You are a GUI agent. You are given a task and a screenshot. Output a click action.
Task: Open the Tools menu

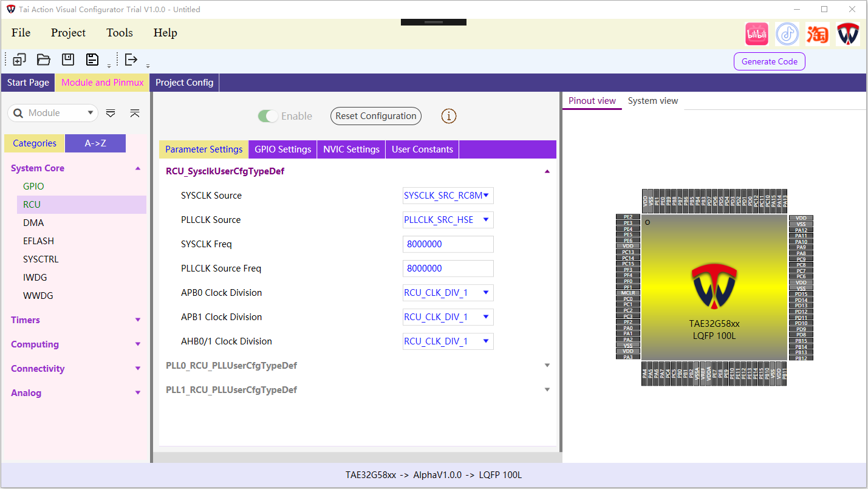(119, 33)
